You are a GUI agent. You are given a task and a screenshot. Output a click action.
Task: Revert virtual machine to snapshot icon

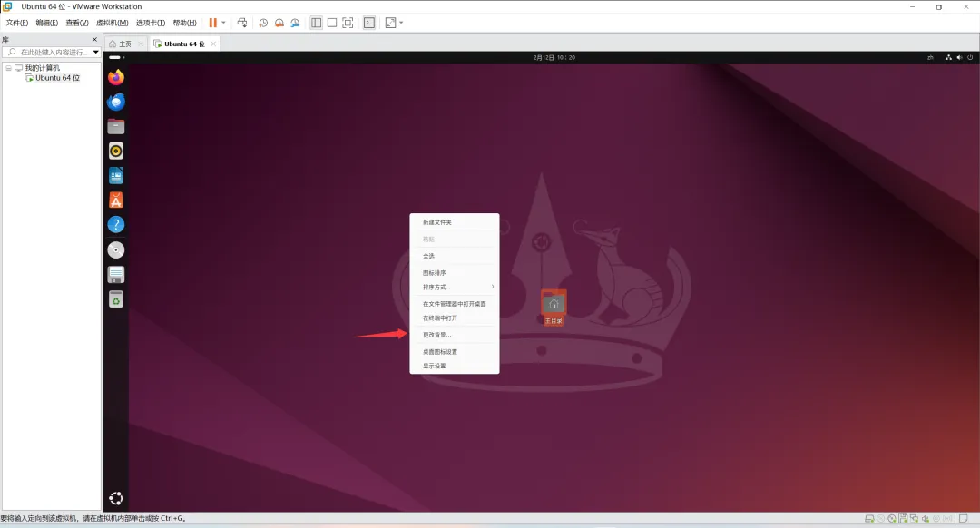[279, 23]
